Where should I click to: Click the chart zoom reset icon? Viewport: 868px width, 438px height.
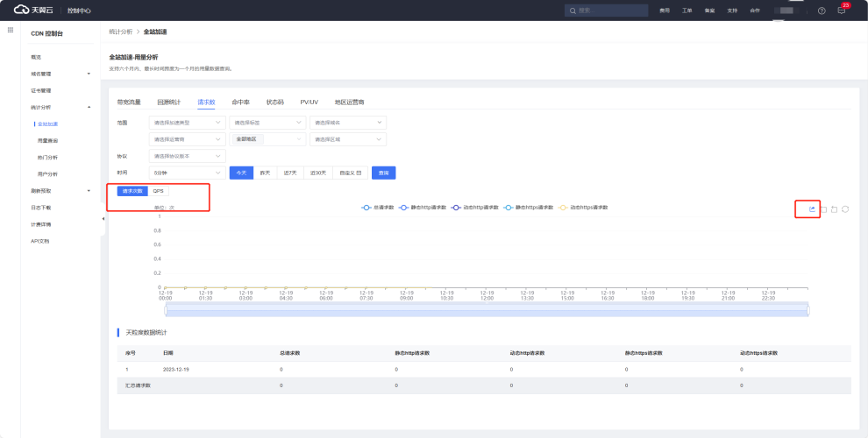pyautogui.click(x=834, y=209)
